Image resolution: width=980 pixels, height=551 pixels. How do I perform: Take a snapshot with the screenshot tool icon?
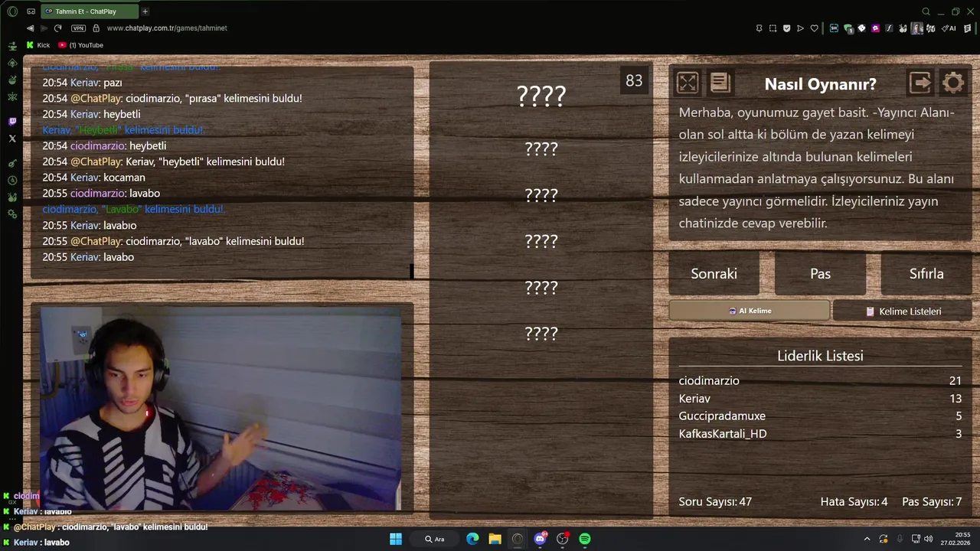click(x=773, y=28)
